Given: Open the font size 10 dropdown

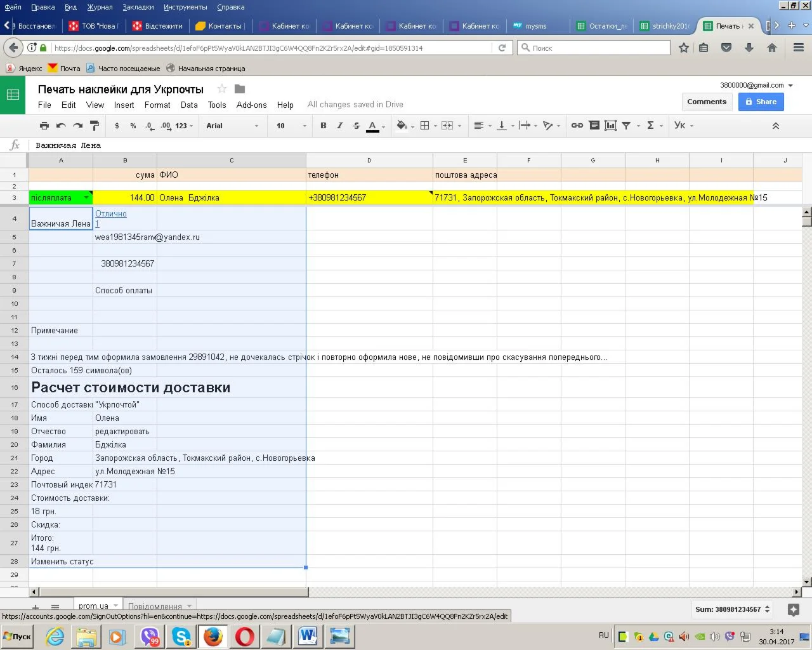Looking at the screenshot, I should point(291,126).
